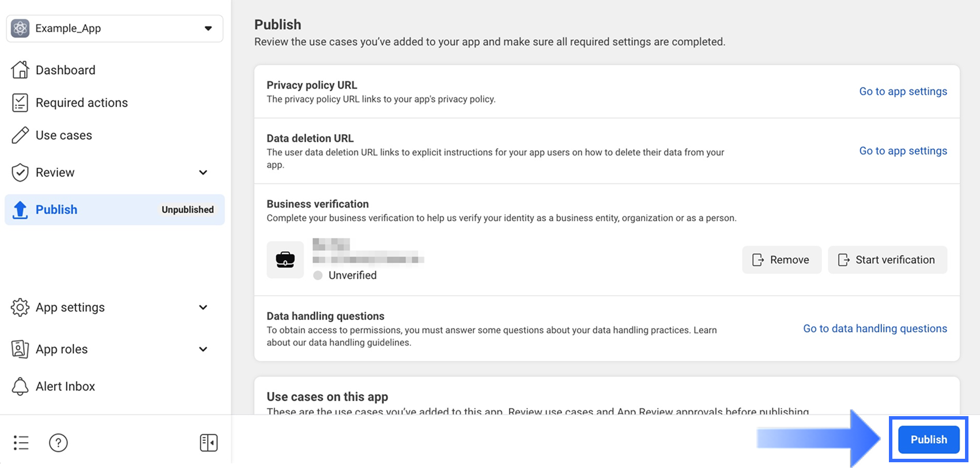Open the Example_App selector dropdown

pyautogui.click(x=208, y=28)
